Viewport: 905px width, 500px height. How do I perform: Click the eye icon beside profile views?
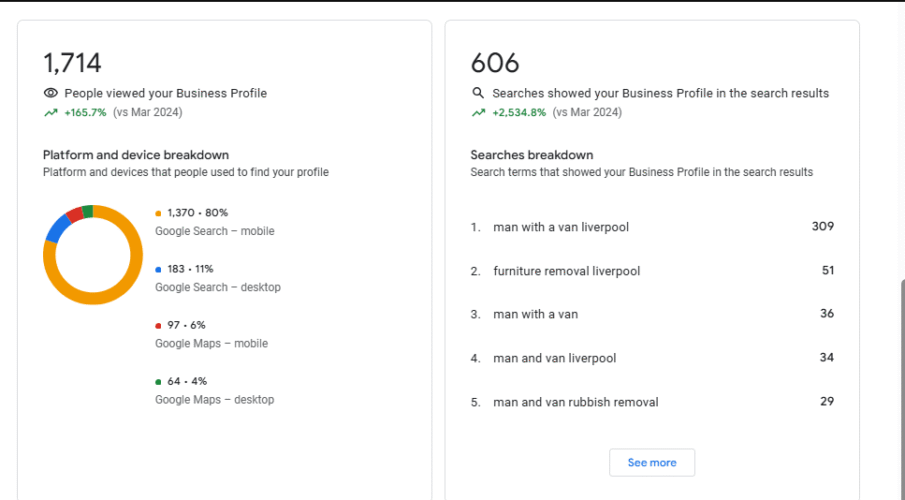tap(51, 93)
